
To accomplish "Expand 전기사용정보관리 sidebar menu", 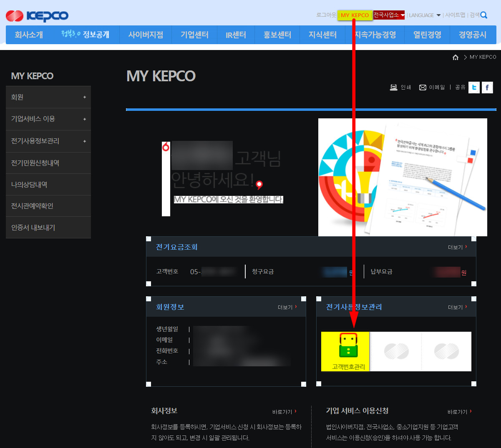I will tap(48, 141).
